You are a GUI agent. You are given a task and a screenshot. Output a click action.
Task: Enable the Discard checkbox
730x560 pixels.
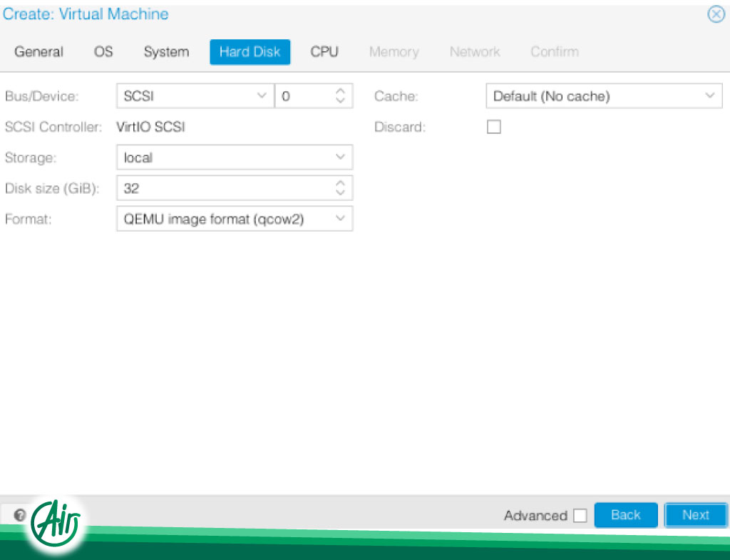coord(494,127)
